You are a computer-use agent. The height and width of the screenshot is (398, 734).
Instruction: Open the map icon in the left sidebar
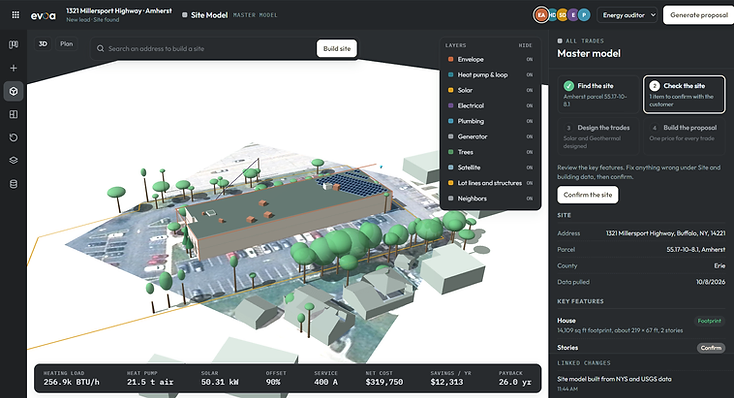click(x=14, y=44)
